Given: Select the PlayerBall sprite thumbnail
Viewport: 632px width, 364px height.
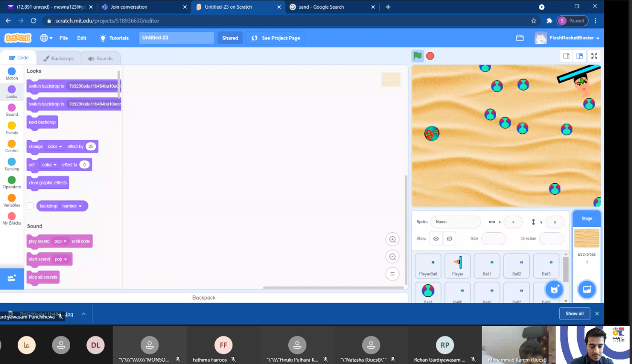Looking at the screenshot, I should click(x=428, y=266).
